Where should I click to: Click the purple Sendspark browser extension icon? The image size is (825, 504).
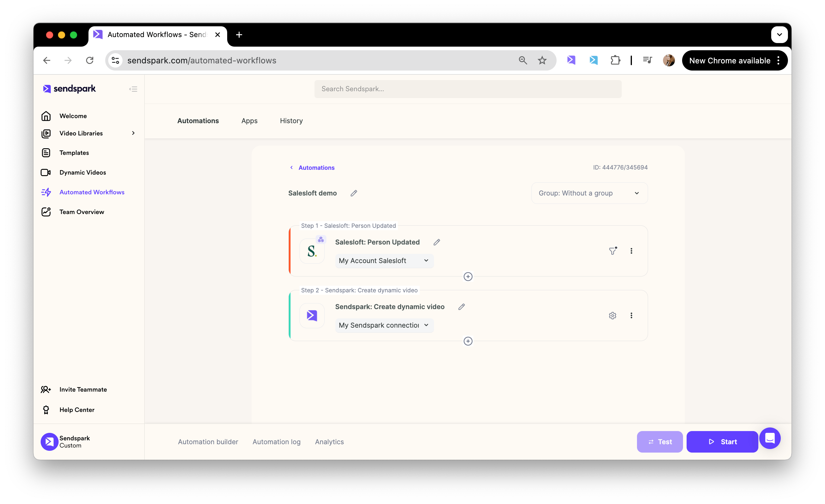(x=571, y=60)
